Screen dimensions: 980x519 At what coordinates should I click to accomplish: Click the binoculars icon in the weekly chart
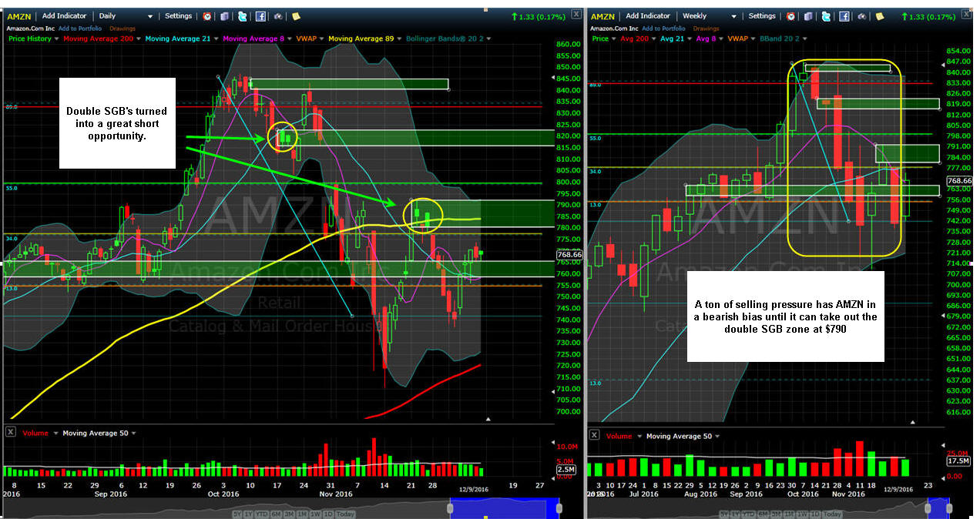[x=862, y=16]
